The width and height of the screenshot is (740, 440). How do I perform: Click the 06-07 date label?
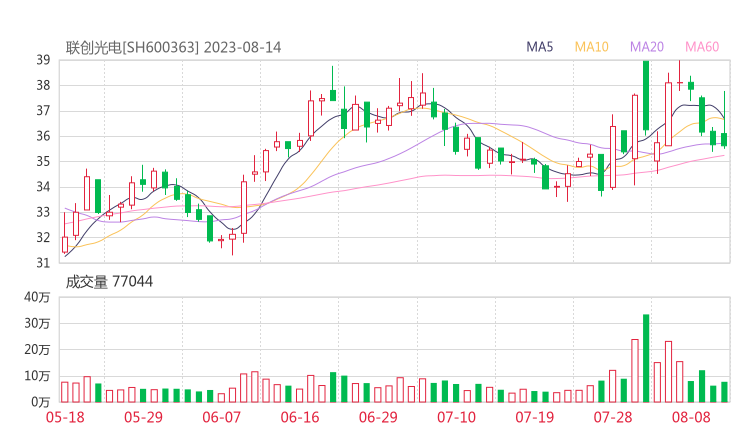click(221, 417)
